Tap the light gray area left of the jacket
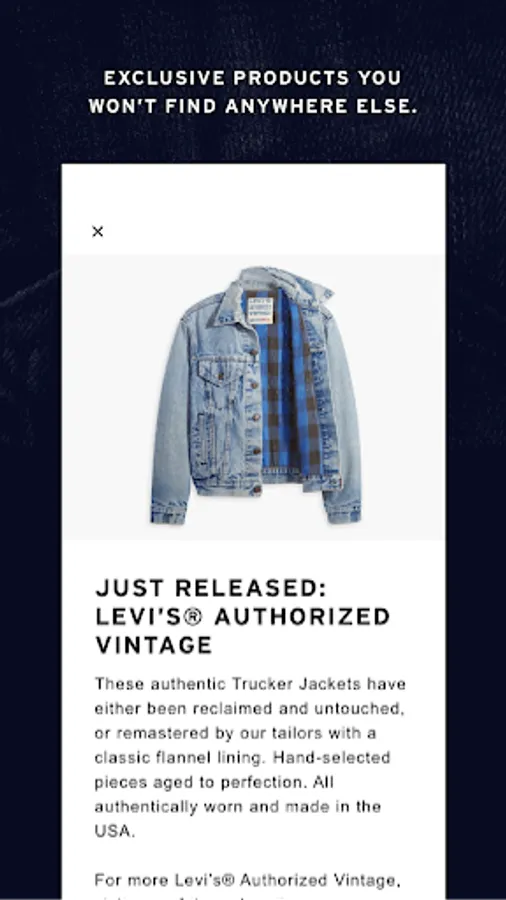Viewport: 506px width, 900px height. (106, 396)
